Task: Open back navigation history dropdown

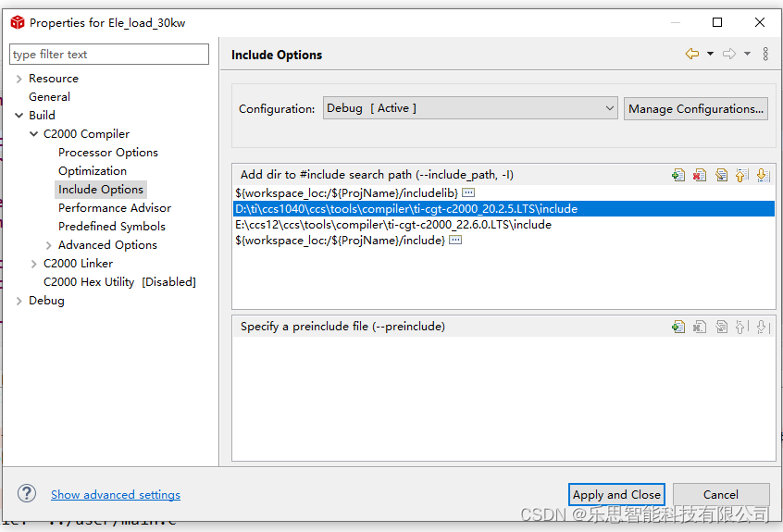Action: [710, 54]
